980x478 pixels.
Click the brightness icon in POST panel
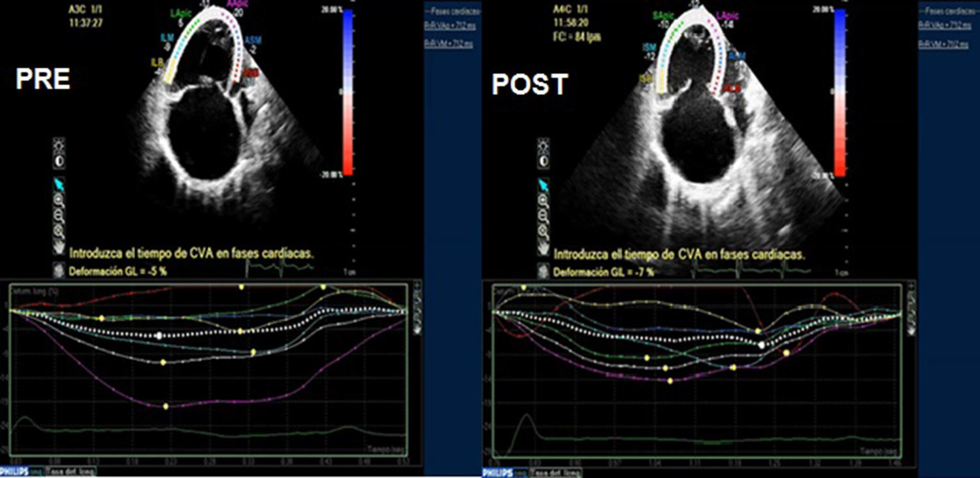pos(542,143)
